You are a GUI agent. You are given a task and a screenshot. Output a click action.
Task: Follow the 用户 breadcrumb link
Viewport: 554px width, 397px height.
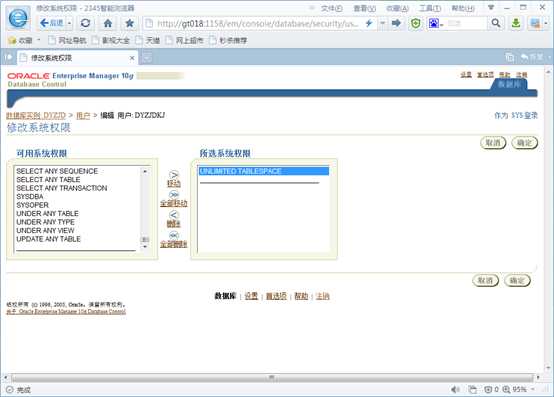pyautogui.click(x=83, y=115)
